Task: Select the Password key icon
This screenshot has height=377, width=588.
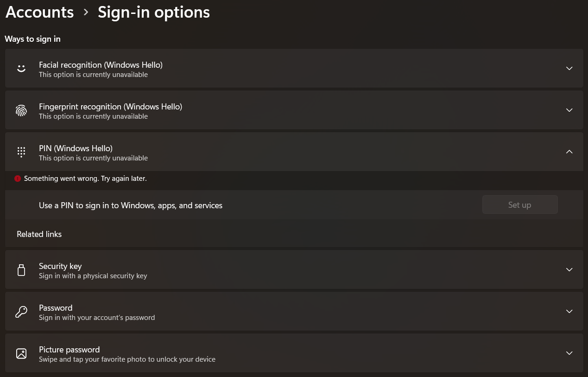Action: point(21,311)
